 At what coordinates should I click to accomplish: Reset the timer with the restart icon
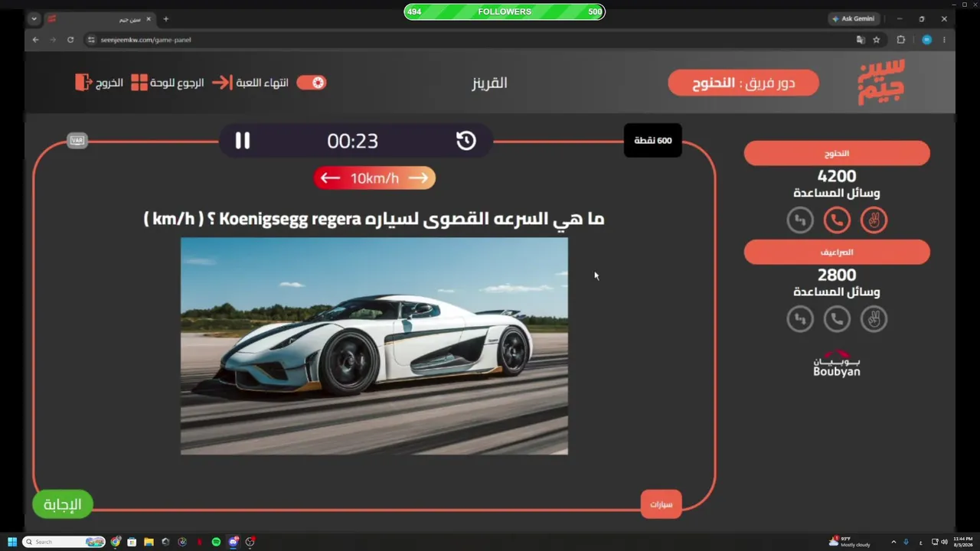point(466,141)
